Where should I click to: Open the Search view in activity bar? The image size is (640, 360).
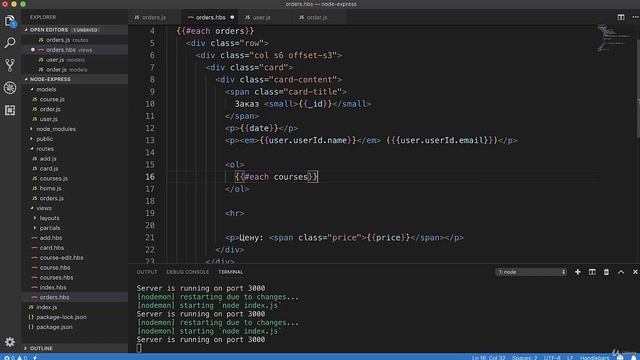click(x=10, y=42)
